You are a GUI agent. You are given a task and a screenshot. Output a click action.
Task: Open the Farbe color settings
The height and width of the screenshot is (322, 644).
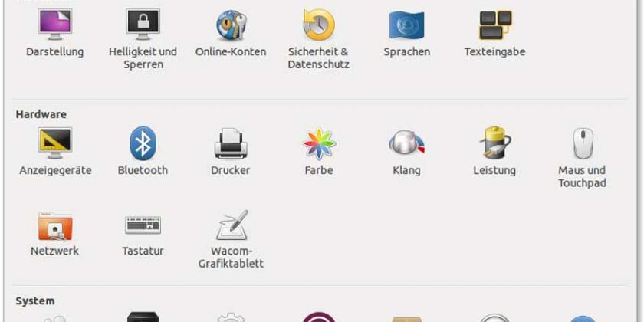pos(318,144)
